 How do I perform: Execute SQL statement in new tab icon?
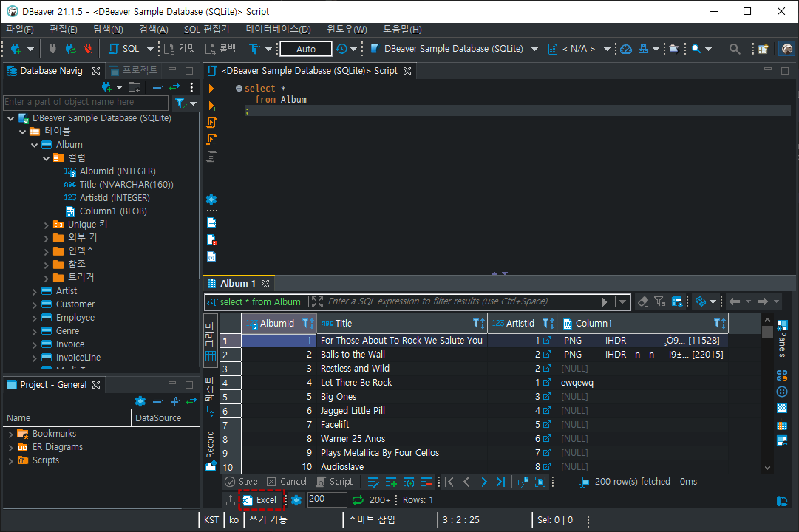(212, 106)
